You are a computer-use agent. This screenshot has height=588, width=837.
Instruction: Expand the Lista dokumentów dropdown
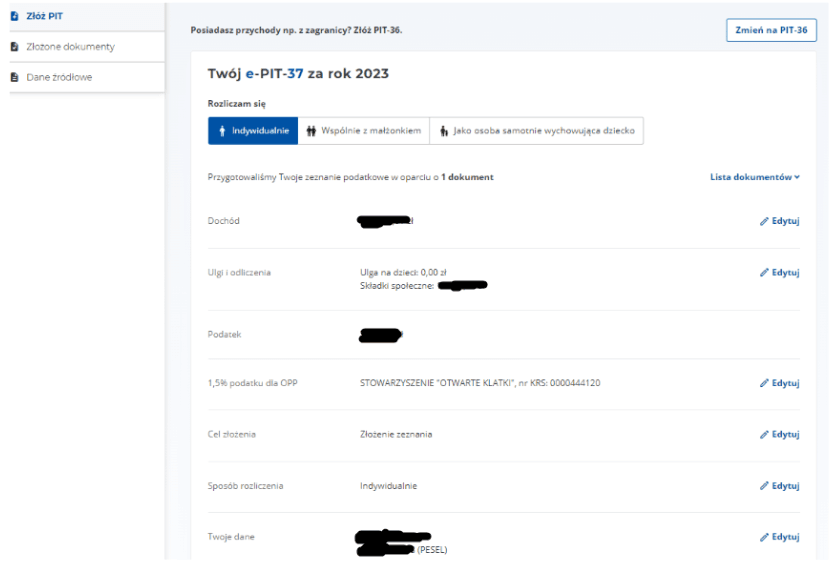(x=750, y=177)
